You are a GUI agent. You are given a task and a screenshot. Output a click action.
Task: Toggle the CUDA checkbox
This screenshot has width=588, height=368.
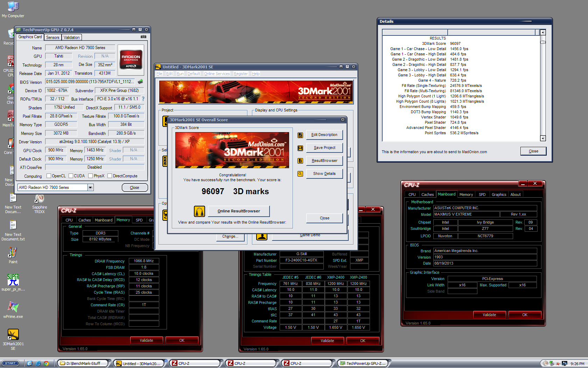point(71,176)
